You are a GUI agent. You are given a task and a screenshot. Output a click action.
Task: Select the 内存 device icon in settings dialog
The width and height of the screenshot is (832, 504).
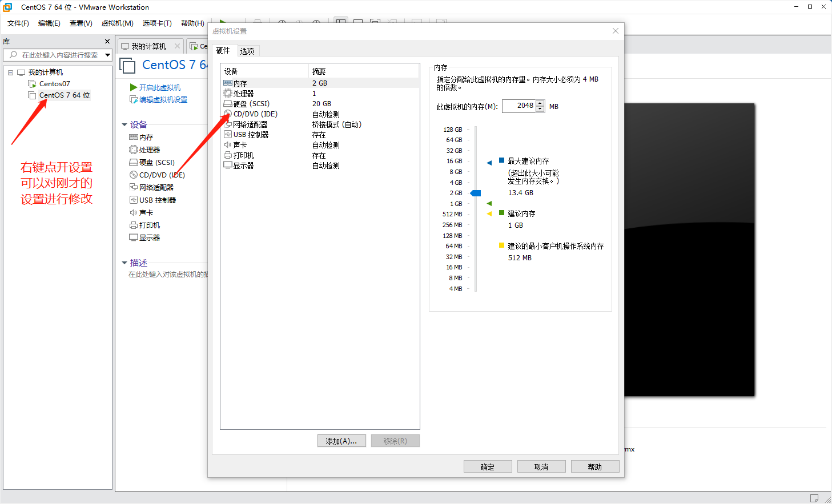(x=228, y=83)
